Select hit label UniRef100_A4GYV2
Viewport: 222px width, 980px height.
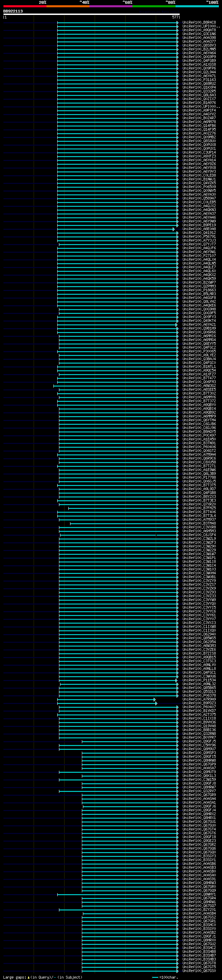tap(199, 114)
